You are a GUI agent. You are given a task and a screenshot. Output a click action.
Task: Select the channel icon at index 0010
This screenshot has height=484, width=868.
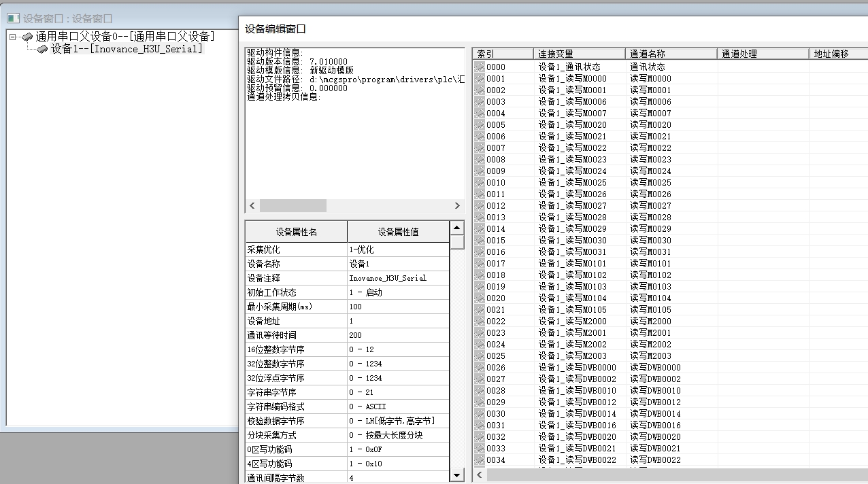480,183
